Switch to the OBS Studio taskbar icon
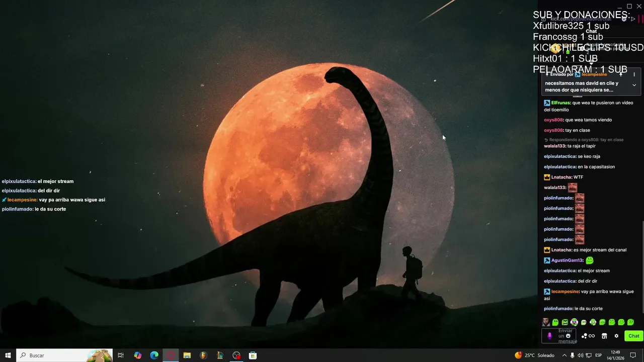 click(236, 355)
